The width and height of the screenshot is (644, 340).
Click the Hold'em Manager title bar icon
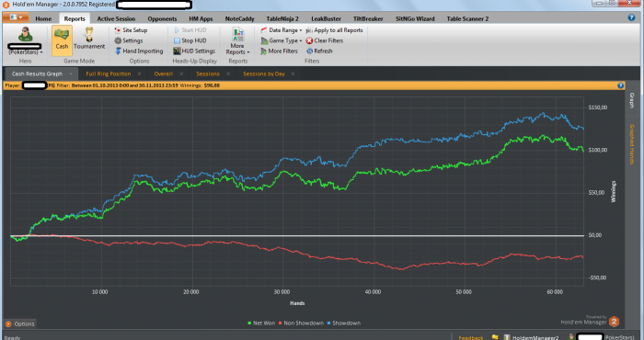tap(6, 5)
